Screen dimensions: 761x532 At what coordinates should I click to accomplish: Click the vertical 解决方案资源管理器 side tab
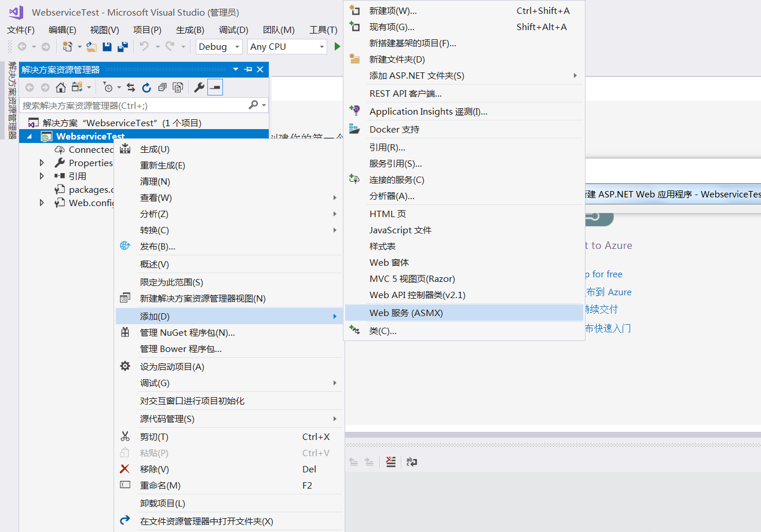pos(12,100)
